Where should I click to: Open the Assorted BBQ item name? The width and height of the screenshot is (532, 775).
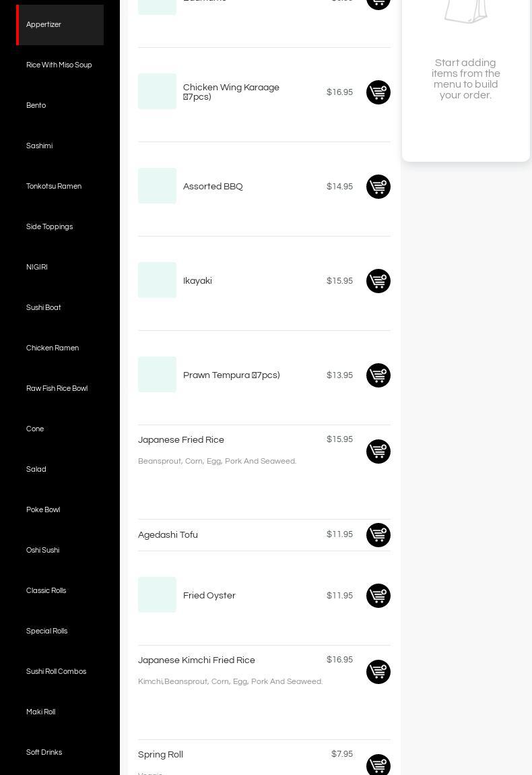[x=213, y=187]
